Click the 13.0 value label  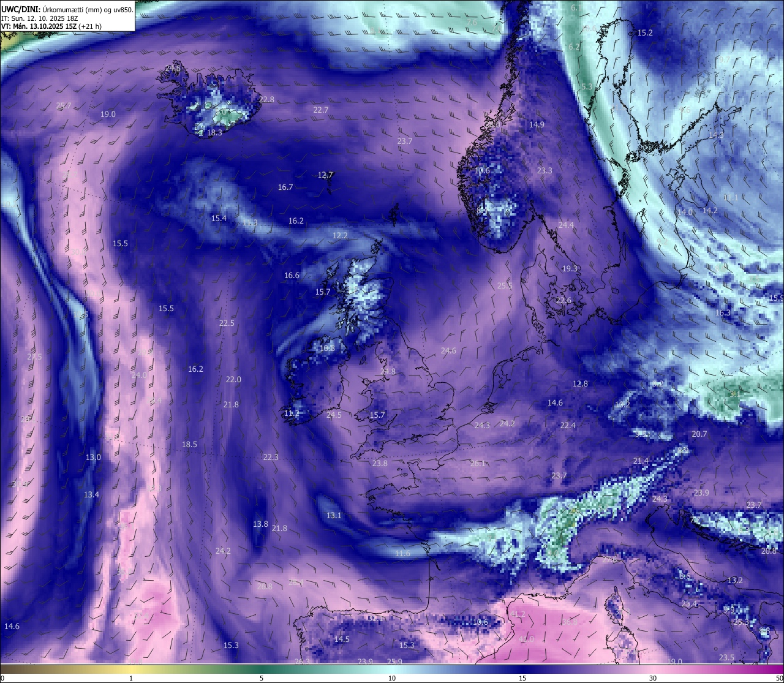(93, 457)
